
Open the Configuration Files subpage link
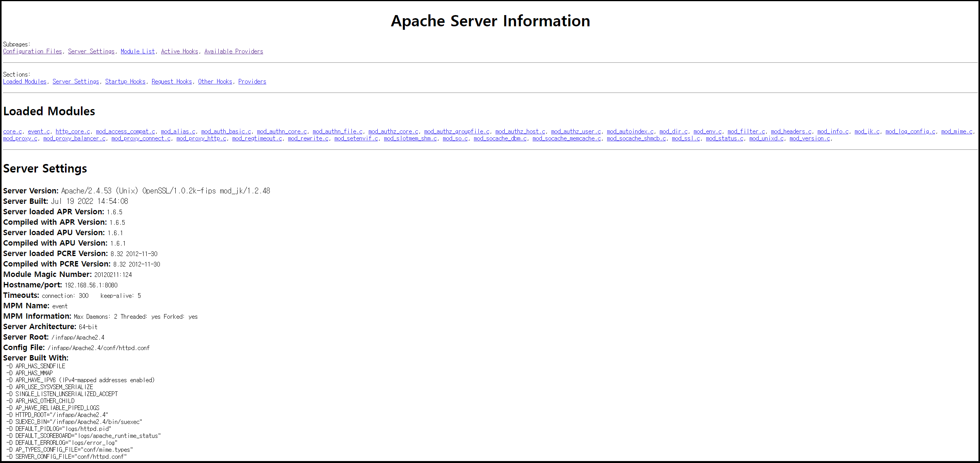click(x=33, y=51)
